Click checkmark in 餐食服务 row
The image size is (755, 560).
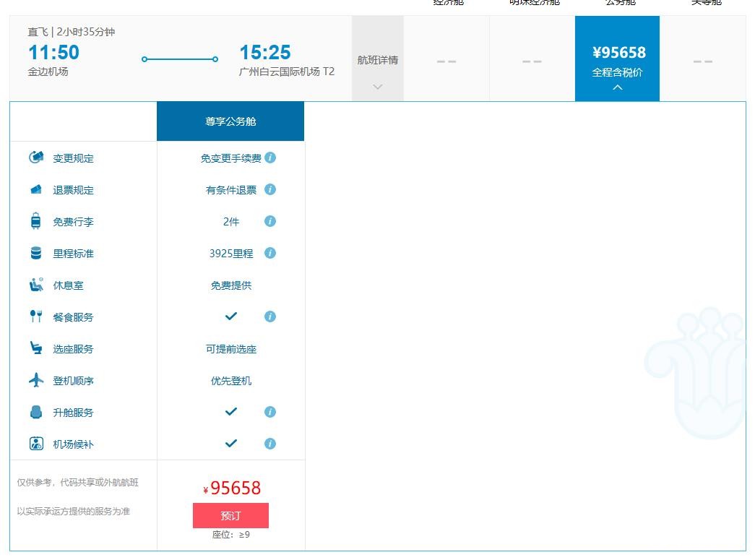click(x=231, y=316)
